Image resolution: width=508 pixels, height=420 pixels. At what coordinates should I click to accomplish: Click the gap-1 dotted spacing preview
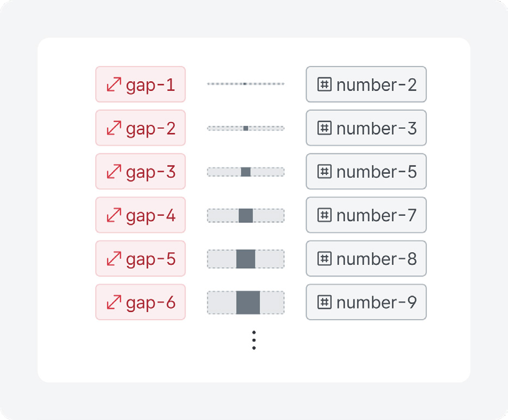click(x=246, y=84)
